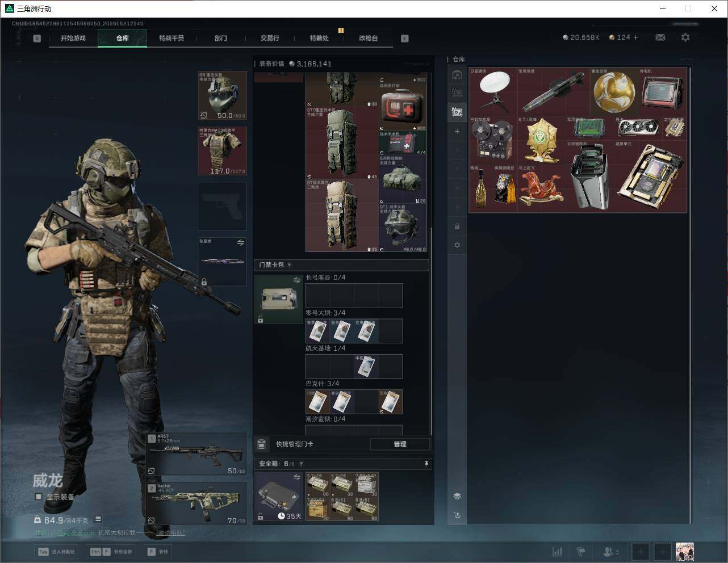Open the first warehouse container tab icon
Screen dimensions: 728x563
tap(457, 75)
